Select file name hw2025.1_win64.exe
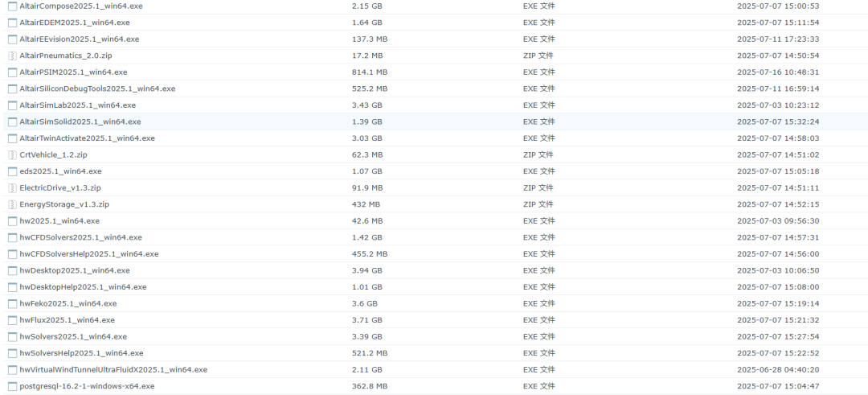Viewport: 868px width, 395px height. pyautogui.click(x=59, y=221)
